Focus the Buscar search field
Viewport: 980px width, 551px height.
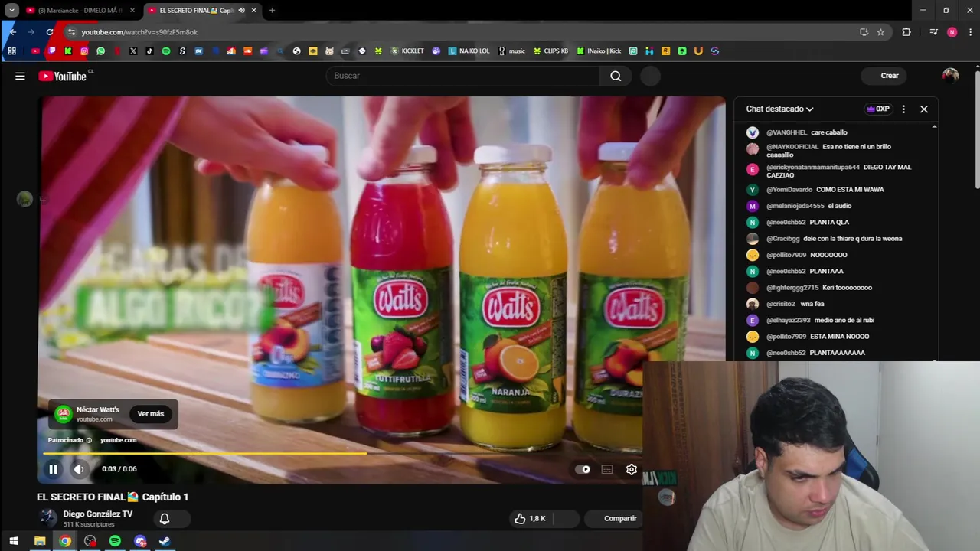(x=464, y=76)
